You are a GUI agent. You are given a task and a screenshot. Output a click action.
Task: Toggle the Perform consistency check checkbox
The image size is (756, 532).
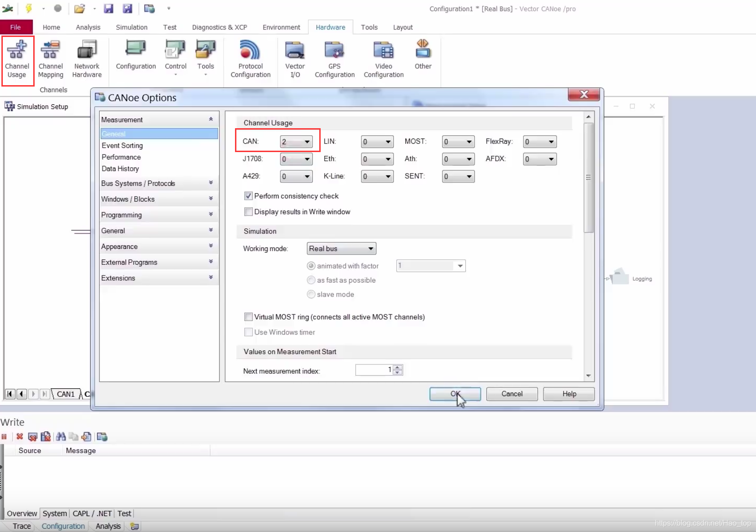[249, 196]
